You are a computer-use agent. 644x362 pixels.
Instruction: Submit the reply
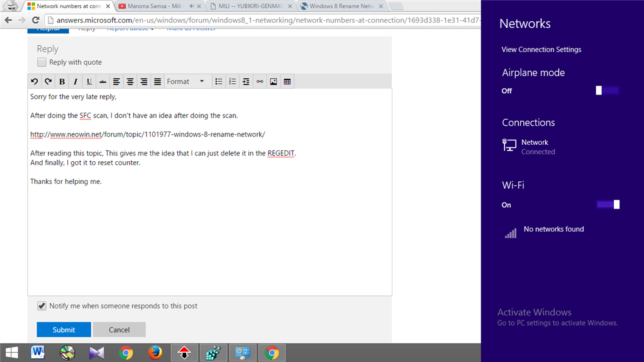pyautogui.click(x=64, y=329)
